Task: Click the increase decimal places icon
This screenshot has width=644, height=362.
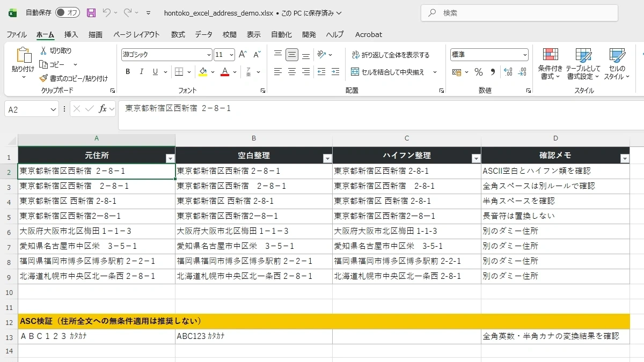Action: click(x=508, y=72)
